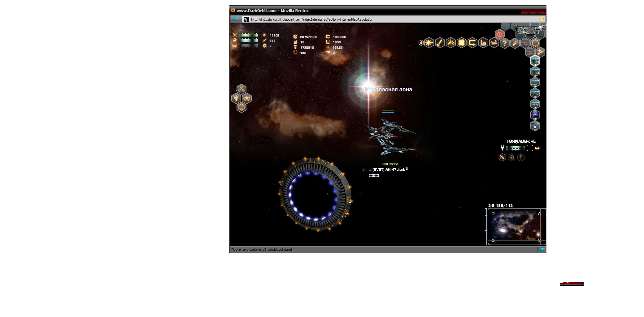644x317 pixels.
Task: Open help with the question mark icon
Action: pyautogui.click(x=505, y=43)
